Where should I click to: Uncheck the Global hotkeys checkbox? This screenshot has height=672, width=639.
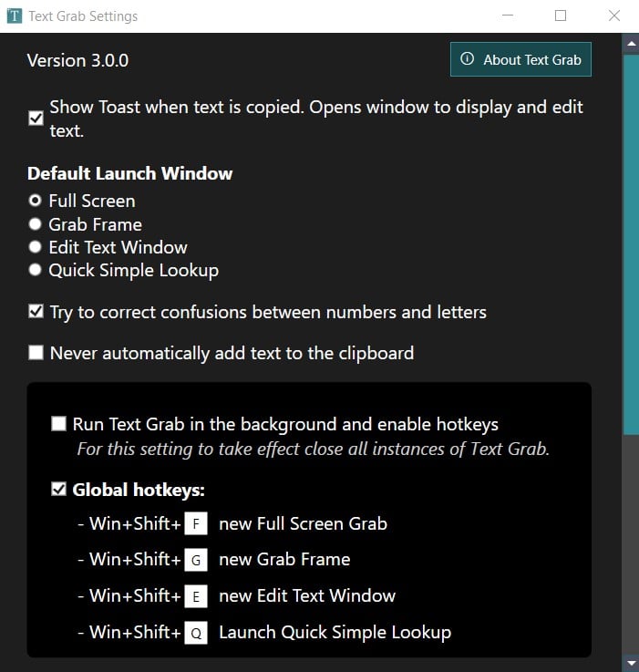[x=59, y=490]
